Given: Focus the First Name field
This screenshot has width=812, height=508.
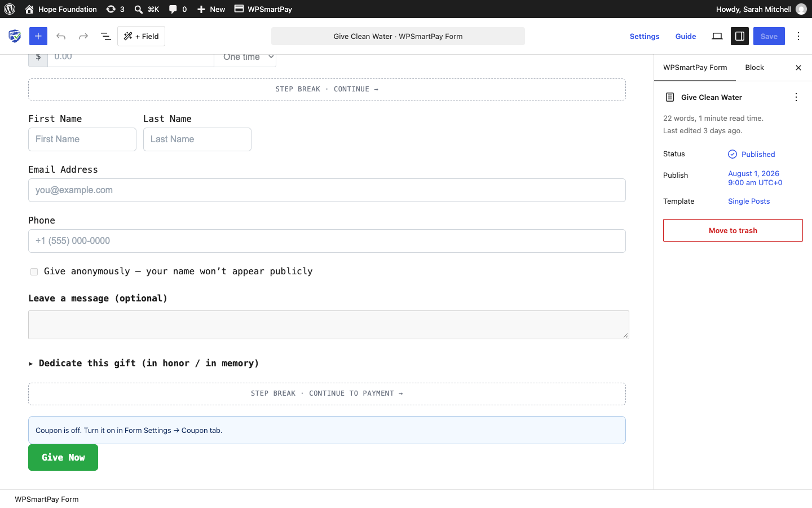Looking at the screenshot, I should pos(82,139).
